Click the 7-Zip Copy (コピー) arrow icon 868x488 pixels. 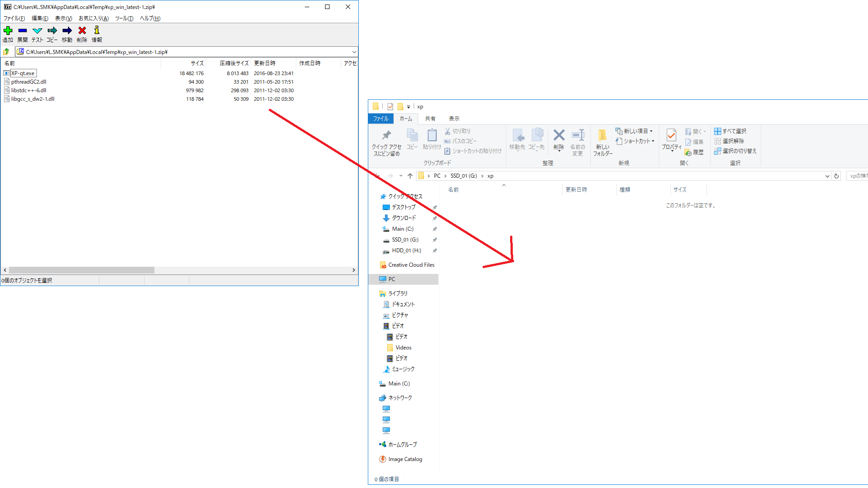click(52, 31)
